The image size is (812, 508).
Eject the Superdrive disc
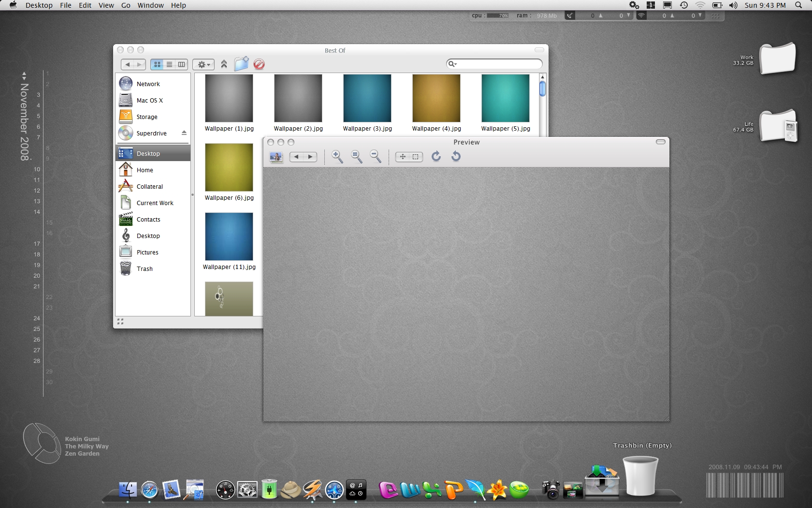pyautogui.click(x=184, y=133)
